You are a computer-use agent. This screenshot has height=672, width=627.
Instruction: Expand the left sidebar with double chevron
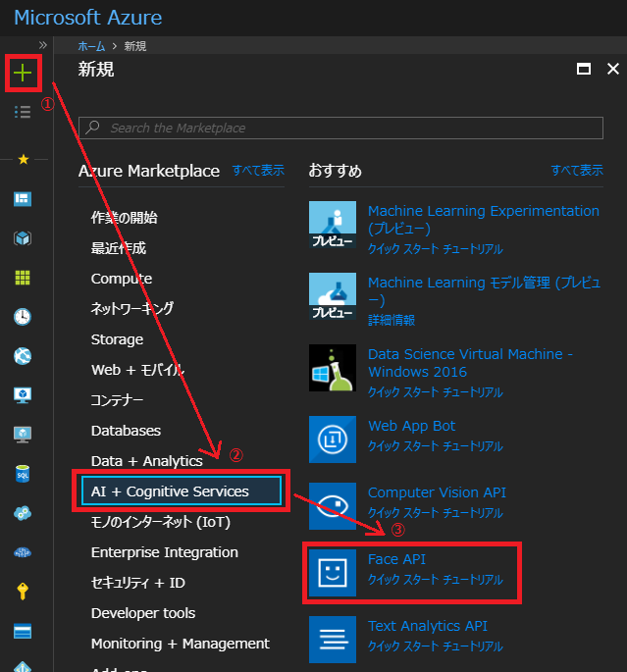42,45
